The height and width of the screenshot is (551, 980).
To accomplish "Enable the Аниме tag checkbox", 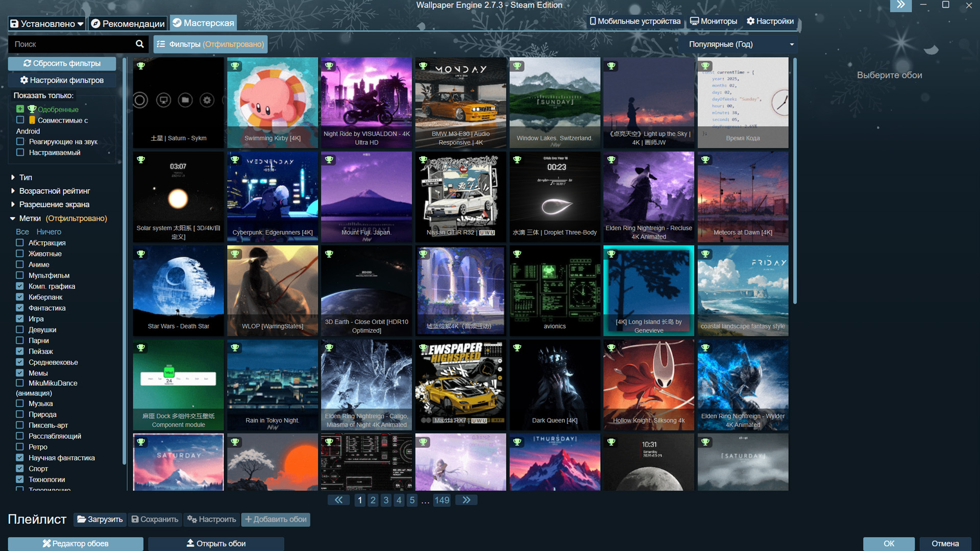I will click(x=20, y=265).
